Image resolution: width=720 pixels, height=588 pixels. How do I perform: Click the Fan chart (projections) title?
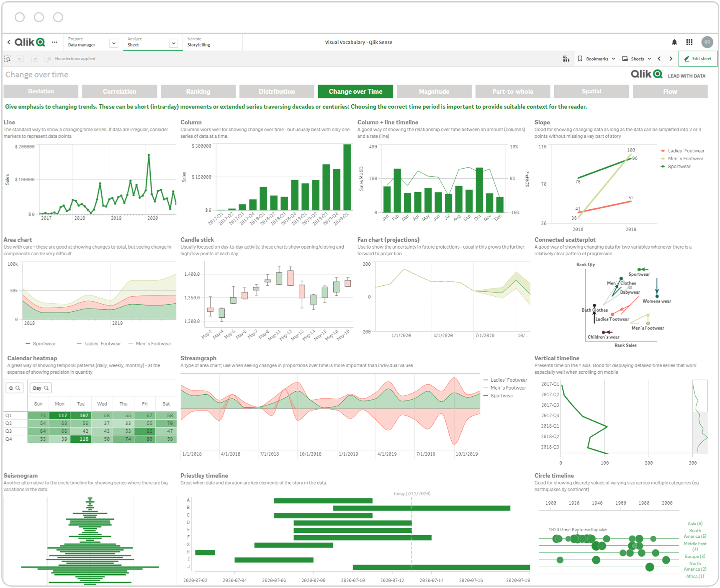coord(388,240)
